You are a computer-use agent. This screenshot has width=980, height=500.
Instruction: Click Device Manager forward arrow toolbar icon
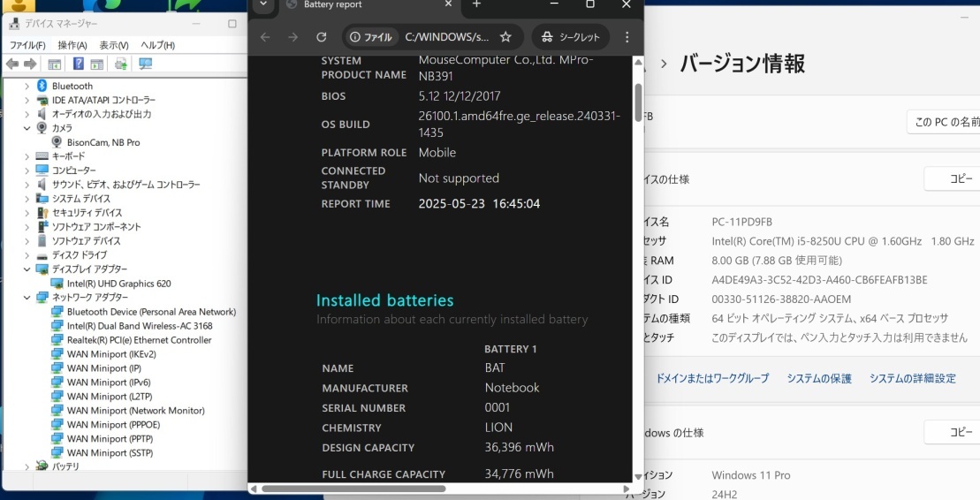coord(30,64)
